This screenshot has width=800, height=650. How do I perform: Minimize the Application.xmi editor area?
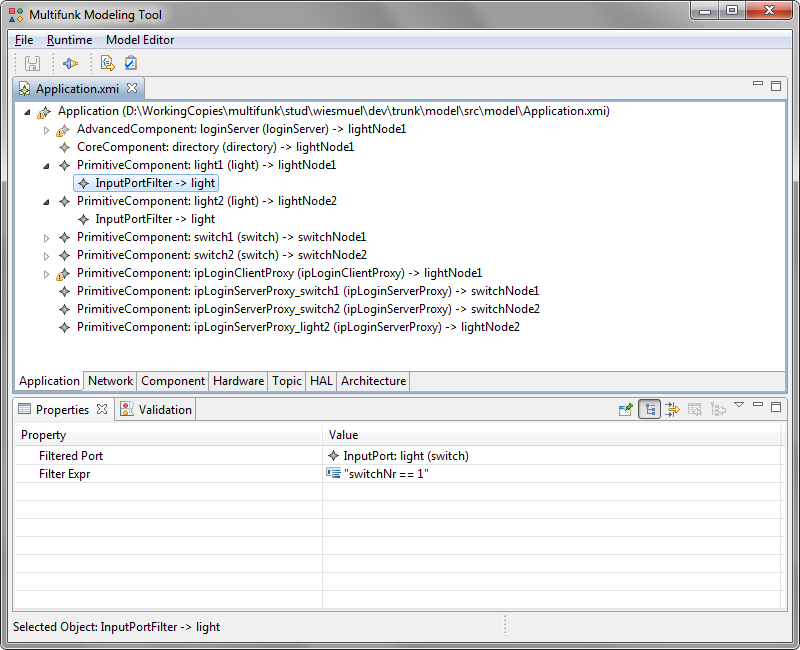[x=758, y=83]
